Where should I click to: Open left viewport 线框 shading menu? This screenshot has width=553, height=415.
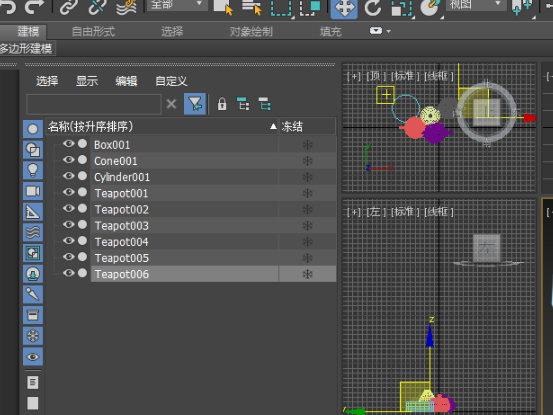439,212
